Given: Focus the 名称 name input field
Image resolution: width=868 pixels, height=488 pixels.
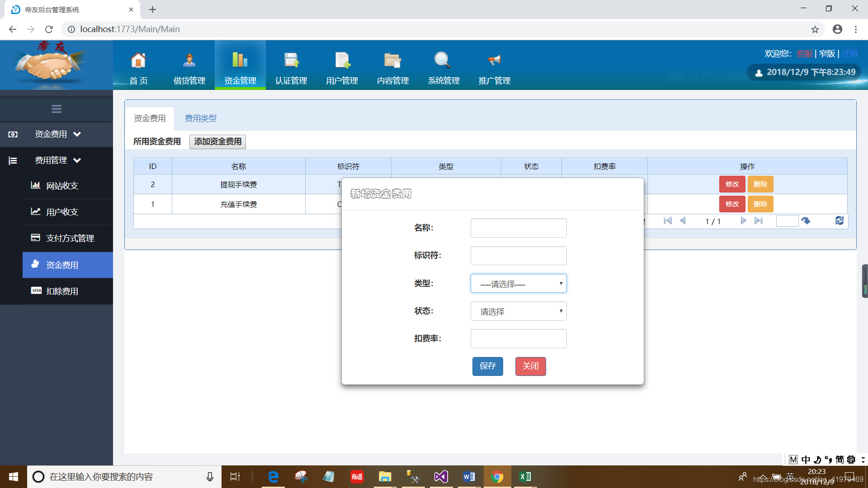Looking at the screenshot, I should click(x=519, y=228).
